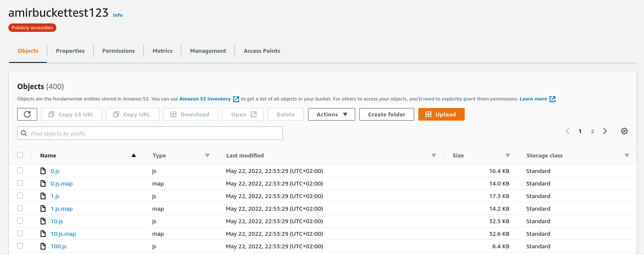Select all objects with header checkbox
Viewport: 644px width, 255px height.
click(20, 155)
